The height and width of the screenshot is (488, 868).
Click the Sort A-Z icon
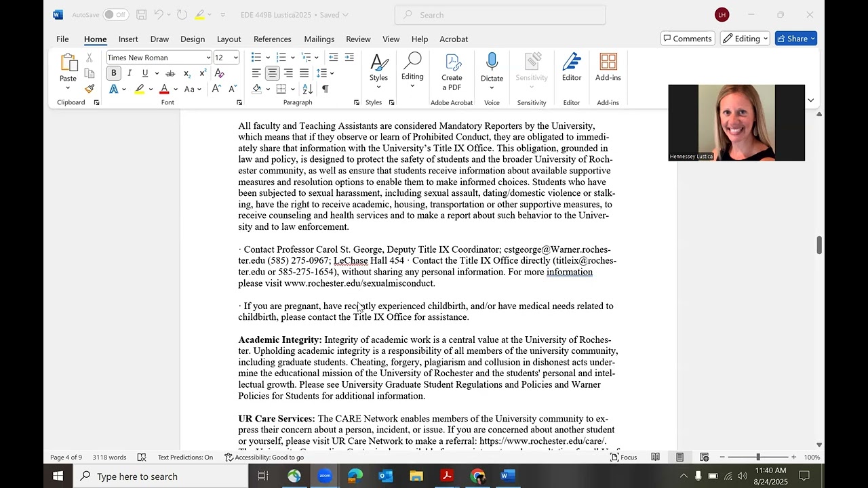click(x=307, y=89)
